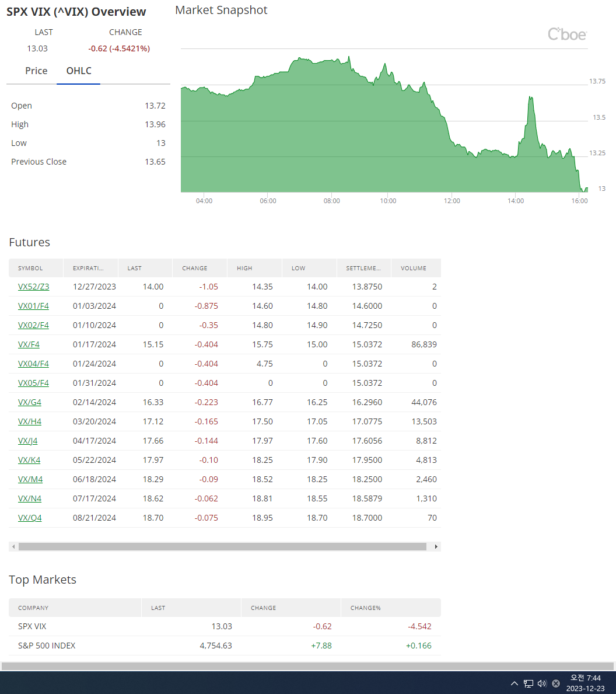Click the High value 13.96
The image size is (616, 694).
coord(155,124)
